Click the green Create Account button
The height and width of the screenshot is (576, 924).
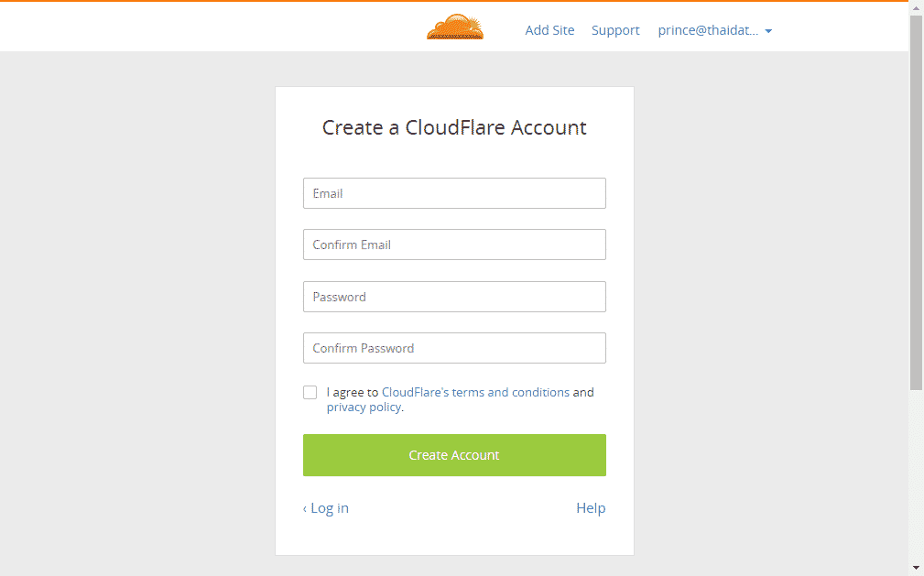[454, 455]
